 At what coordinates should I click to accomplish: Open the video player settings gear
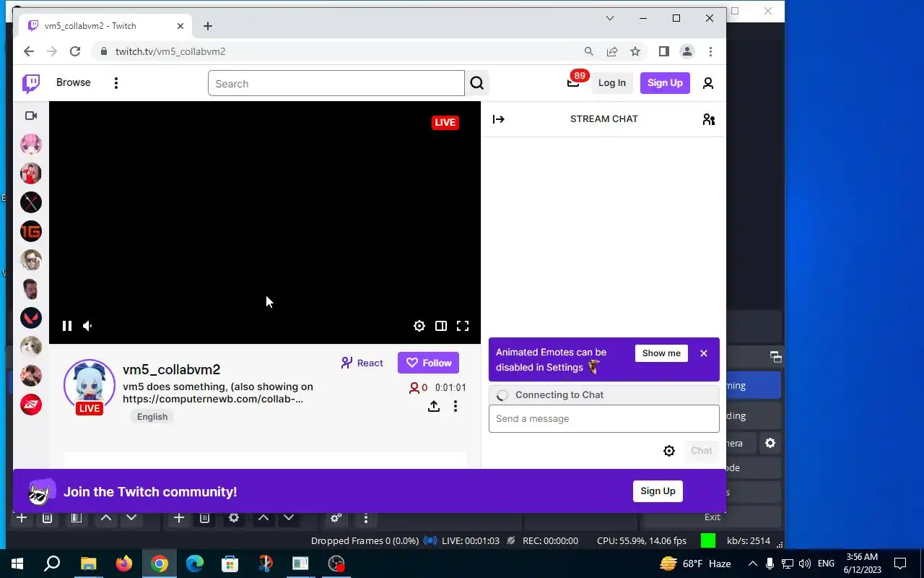point(419,326)
